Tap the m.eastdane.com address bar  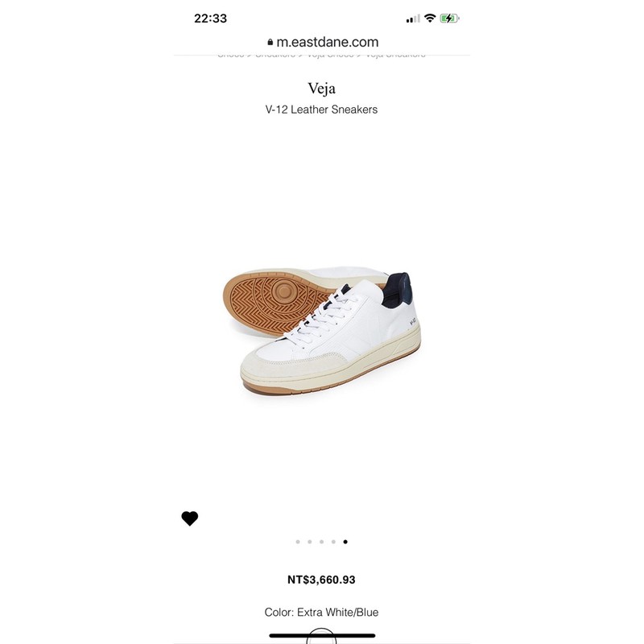pos(323,42)
